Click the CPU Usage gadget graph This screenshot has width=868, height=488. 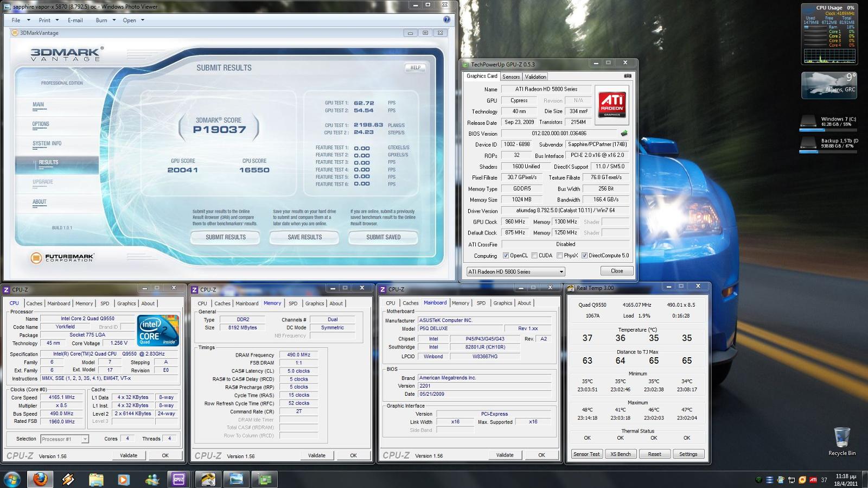pyautogui.click(x=829, y=55)
